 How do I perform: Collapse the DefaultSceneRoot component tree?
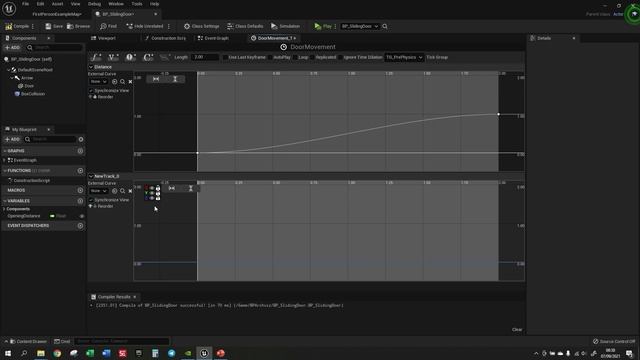[x=9, y=70]
